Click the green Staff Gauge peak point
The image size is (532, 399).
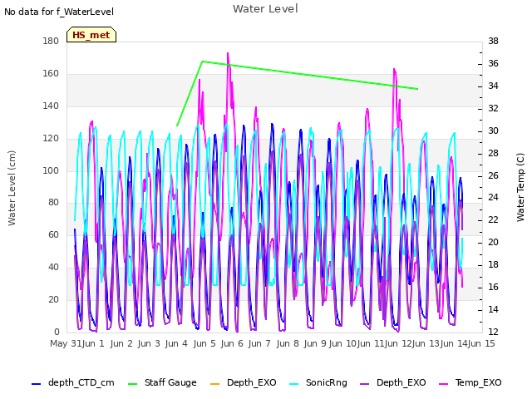(203, 62)
